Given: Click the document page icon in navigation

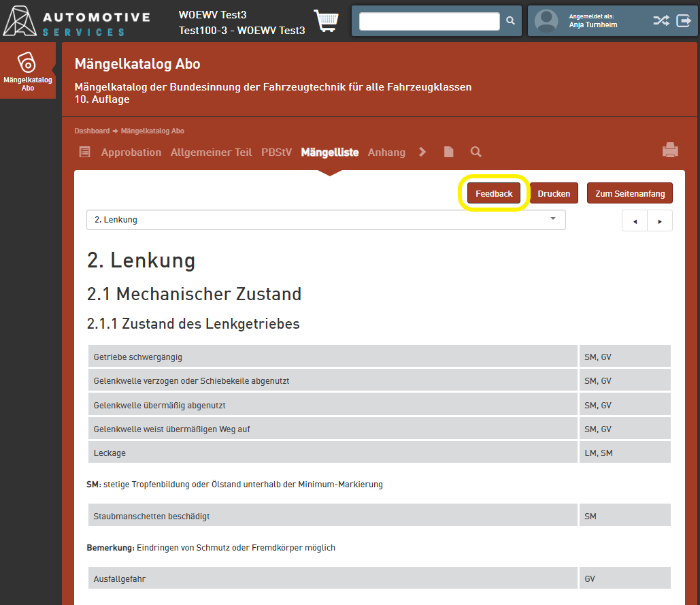Looking at the screenshot, I should pos(448,152).
